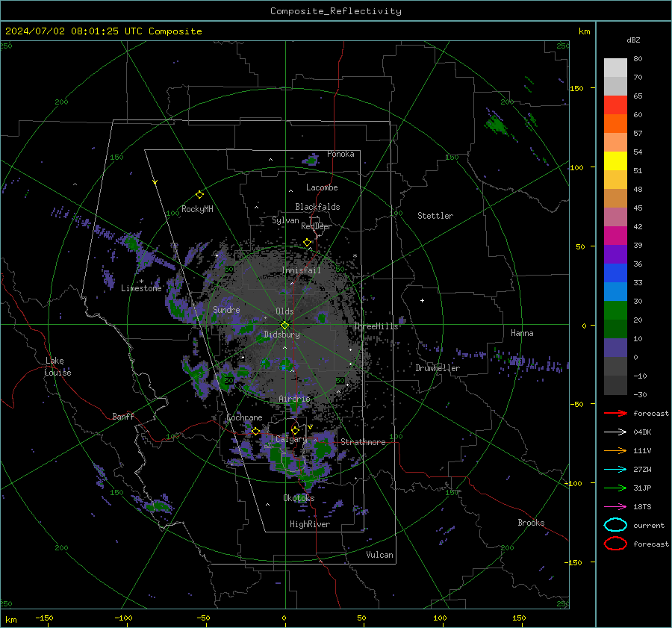The height and width of the screenshot is (628, 672).
Task: Select the purple 36-39 dBZ swatch
Action: [x=615, y=254]
